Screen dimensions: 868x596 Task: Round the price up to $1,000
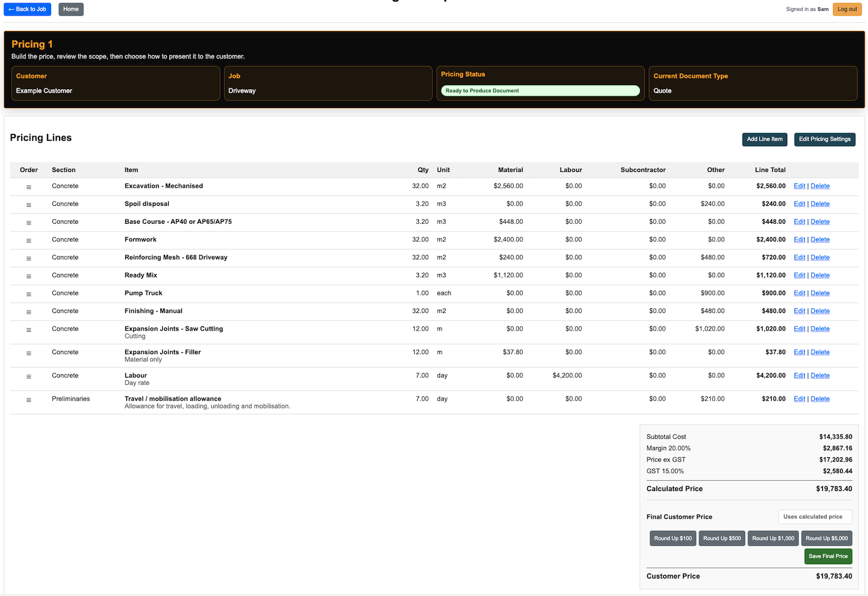click(x=773, y=538)
